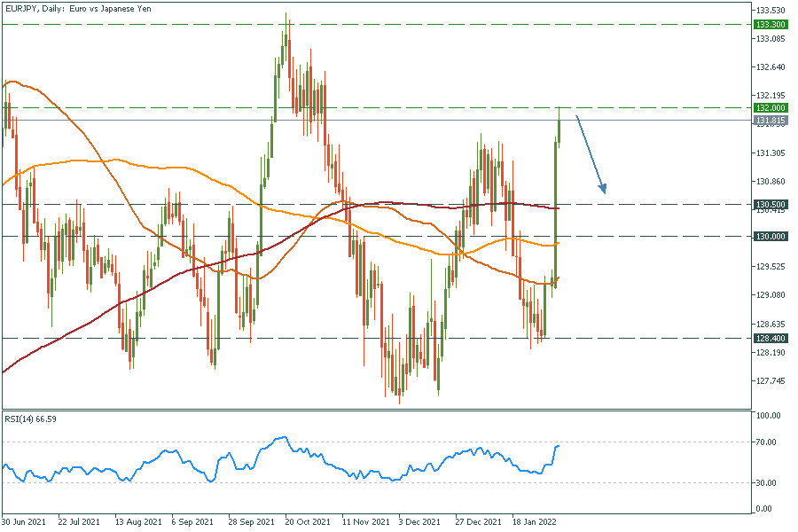798x532 pixels.
Task: Select the RSI 70.00 overbought level label
Action: [767, 442]
